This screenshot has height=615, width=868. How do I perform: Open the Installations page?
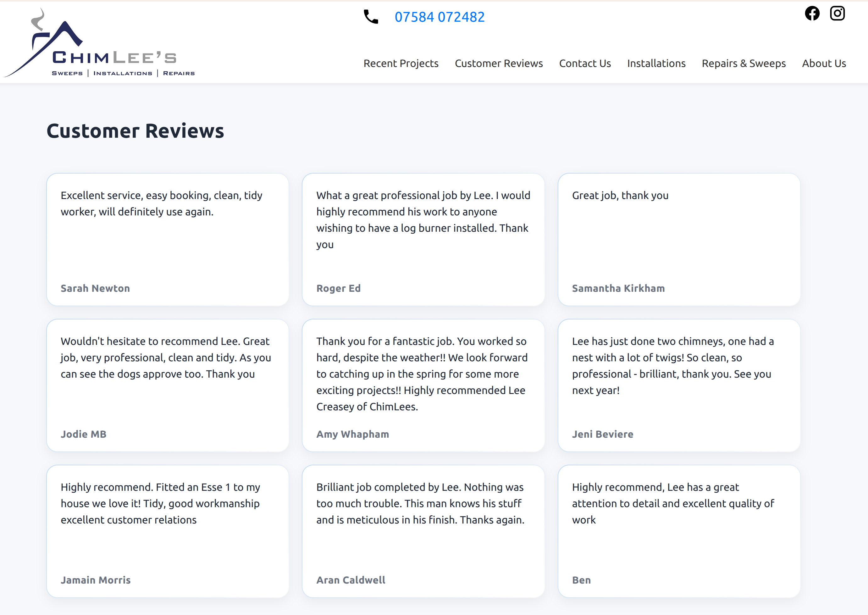[656, 63]
